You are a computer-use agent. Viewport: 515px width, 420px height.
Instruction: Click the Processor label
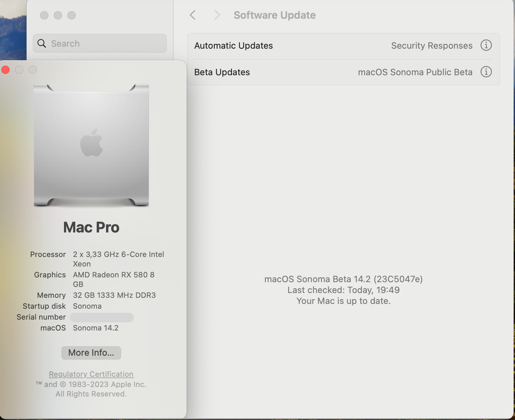(x=48, y=254)
